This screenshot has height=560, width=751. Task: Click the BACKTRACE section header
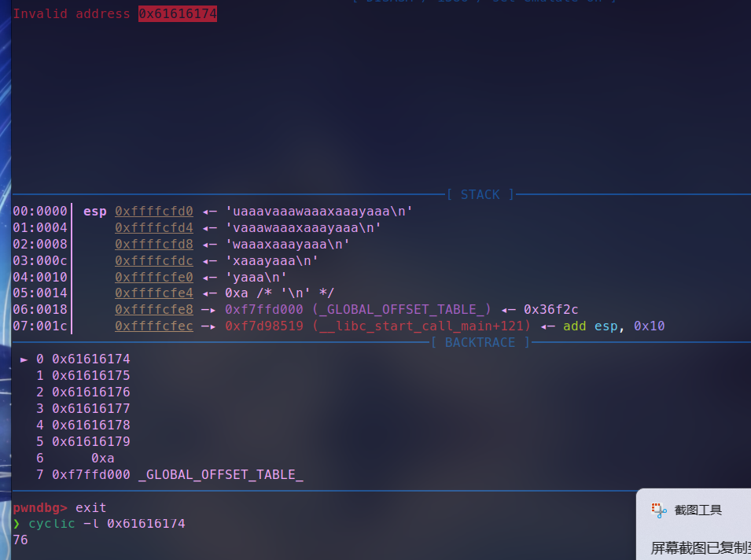pyautogui.click(x=480, y=342)
